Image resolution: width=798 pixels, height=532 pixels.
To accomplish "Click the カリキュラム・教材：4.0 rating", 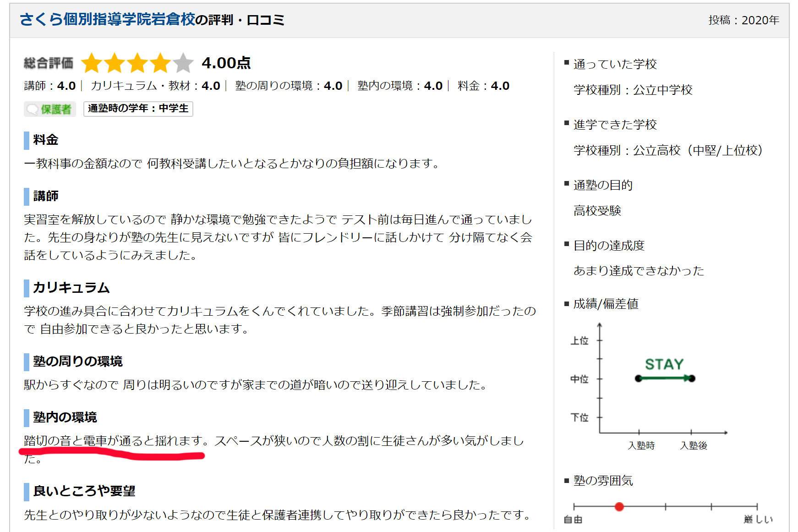I will (155, 86).
